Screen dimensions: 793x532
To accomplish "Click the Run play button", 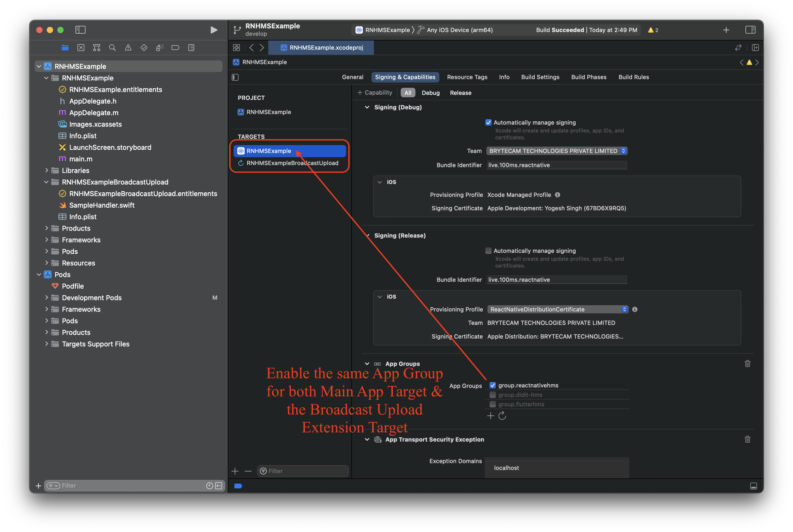I will pyautogui.click(x=214, y=30).
